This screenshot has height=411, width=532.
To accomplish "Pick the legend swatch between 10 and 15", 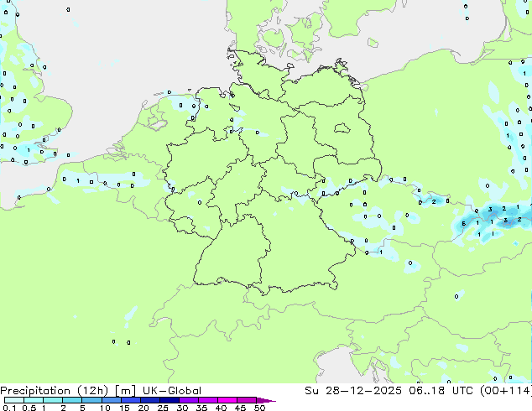I will pos(111,400).
